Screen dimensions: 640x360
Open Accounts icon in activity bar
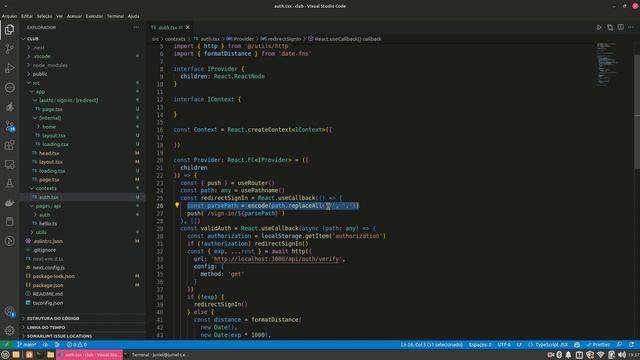click(x=9, y=312)
